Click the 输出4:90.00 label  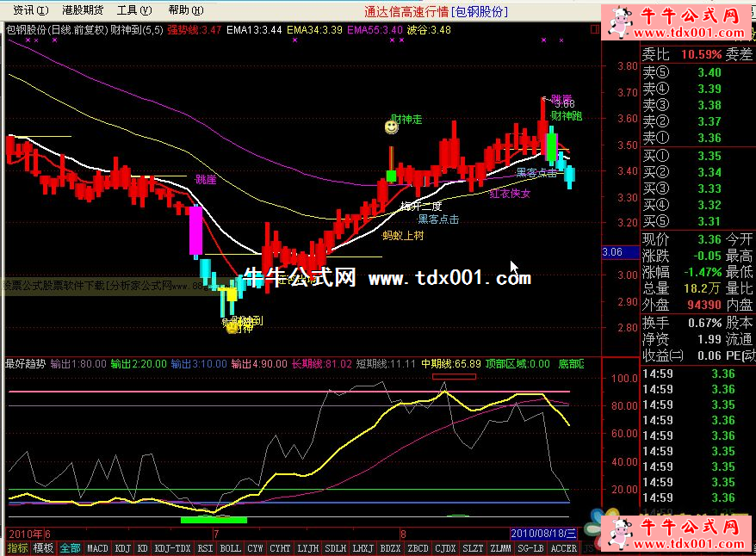click(259, 364)
